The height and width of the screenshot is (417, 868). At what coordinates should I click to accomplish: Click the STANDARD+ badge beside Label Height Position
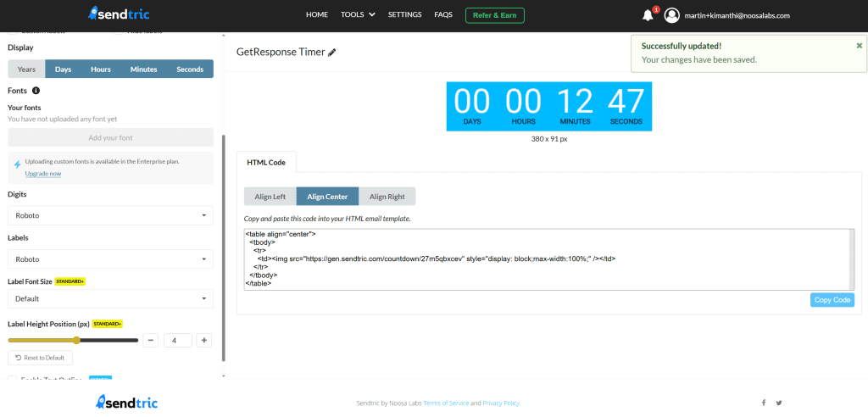pos(107,324)
